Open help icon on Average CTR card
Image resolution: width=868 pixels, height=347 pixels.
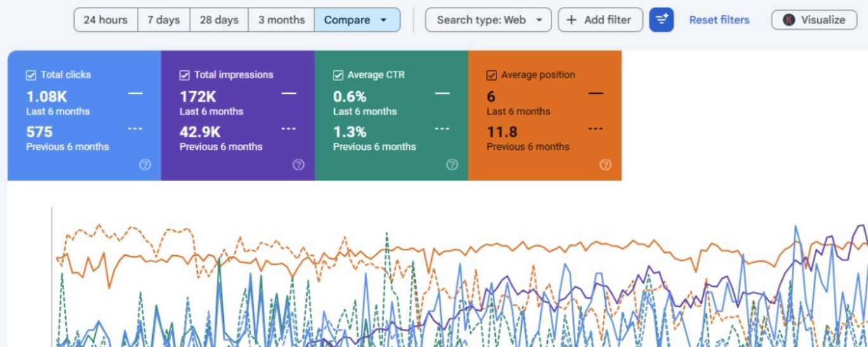452,165
